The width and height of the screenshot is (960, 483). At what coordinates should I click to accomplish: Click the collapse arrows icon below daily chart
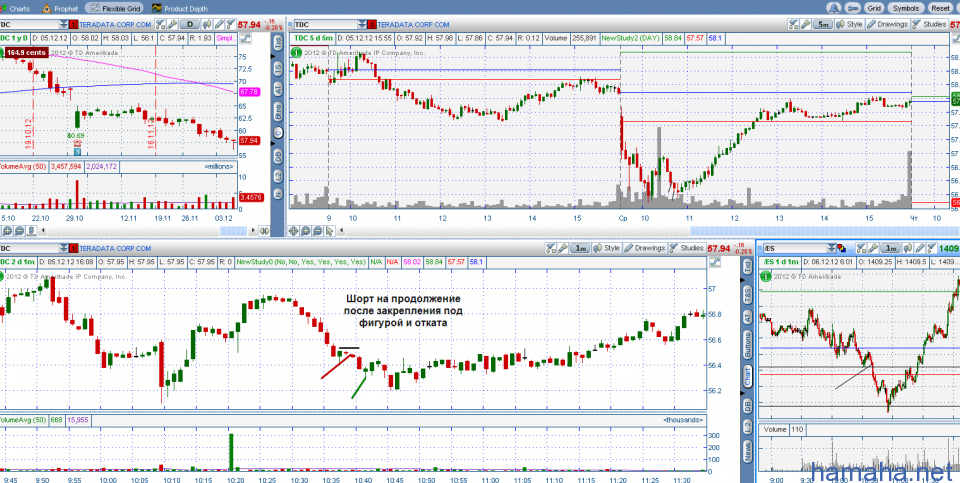click(x=264, y=231)
